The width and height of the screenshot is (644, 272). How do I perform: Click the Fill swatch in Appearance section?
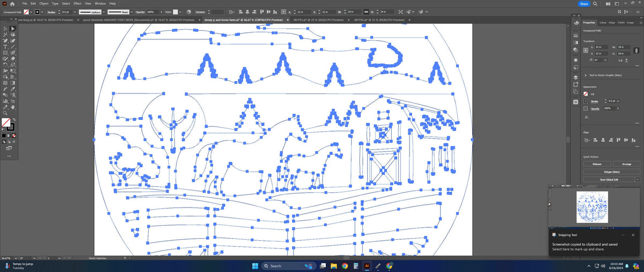(586, 94)
